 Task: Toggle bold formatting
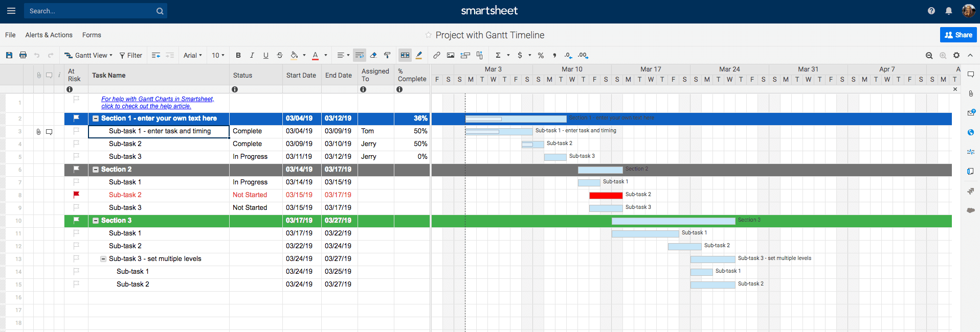238,55
